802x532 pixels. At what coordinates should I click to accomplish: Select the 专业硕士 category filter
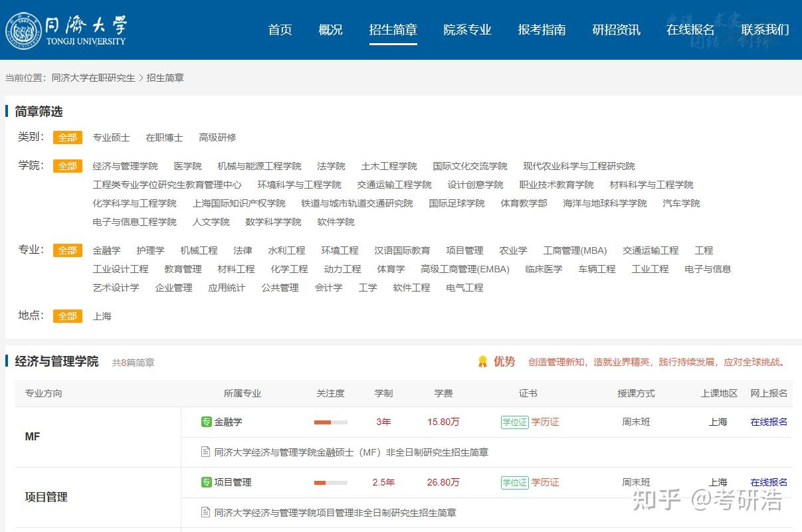point(111,137)
